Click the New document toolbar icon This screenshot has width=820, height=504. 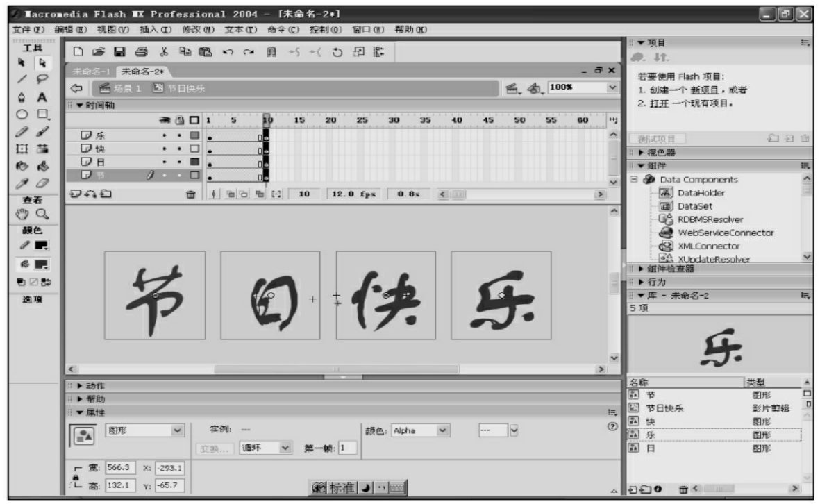78,51
